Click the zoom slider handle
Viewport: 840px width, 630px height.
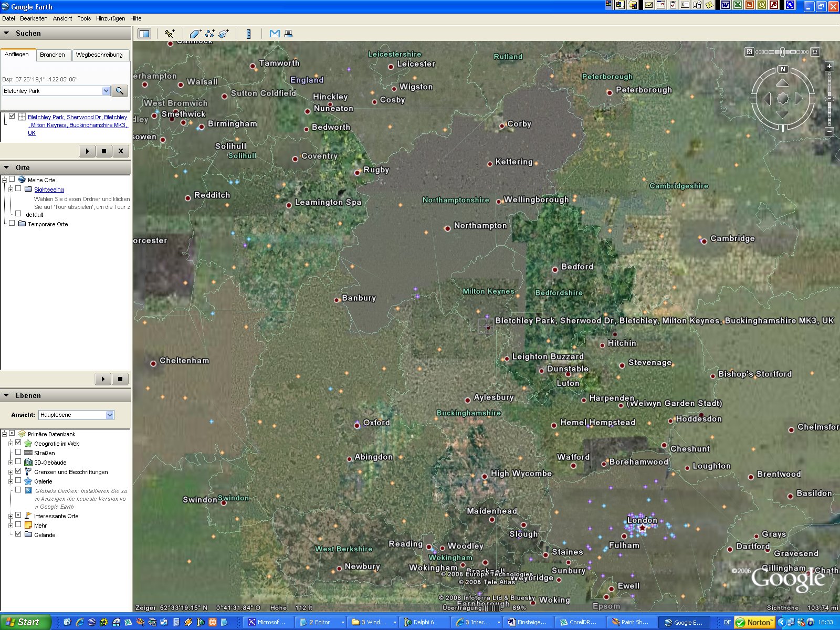click(x=829, y=99)
